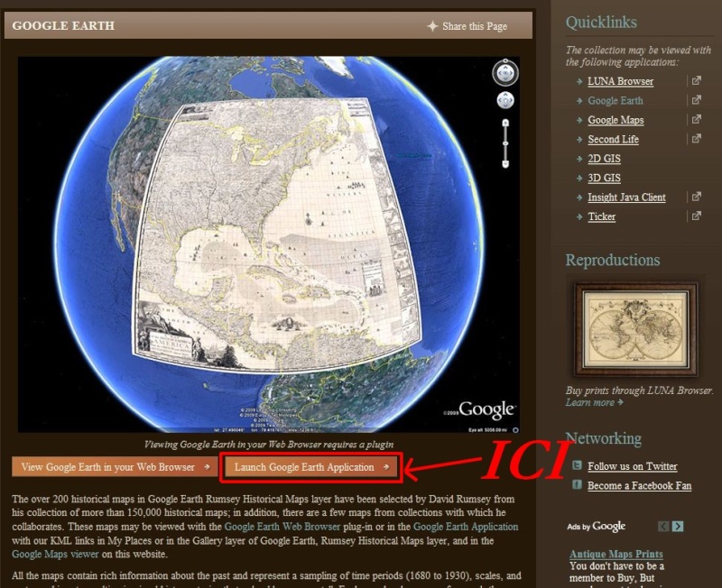Click external-link icon beside Second Life
The width and height of the screenshot is (722, 588).
[696, 139]
